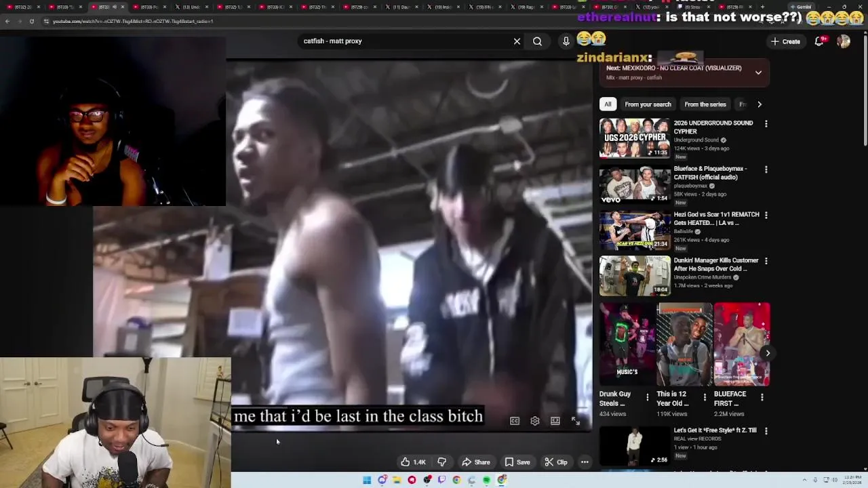Switch to theater mode on player
The width and height of the screenshot is (868, 488).
pos(555,421)
